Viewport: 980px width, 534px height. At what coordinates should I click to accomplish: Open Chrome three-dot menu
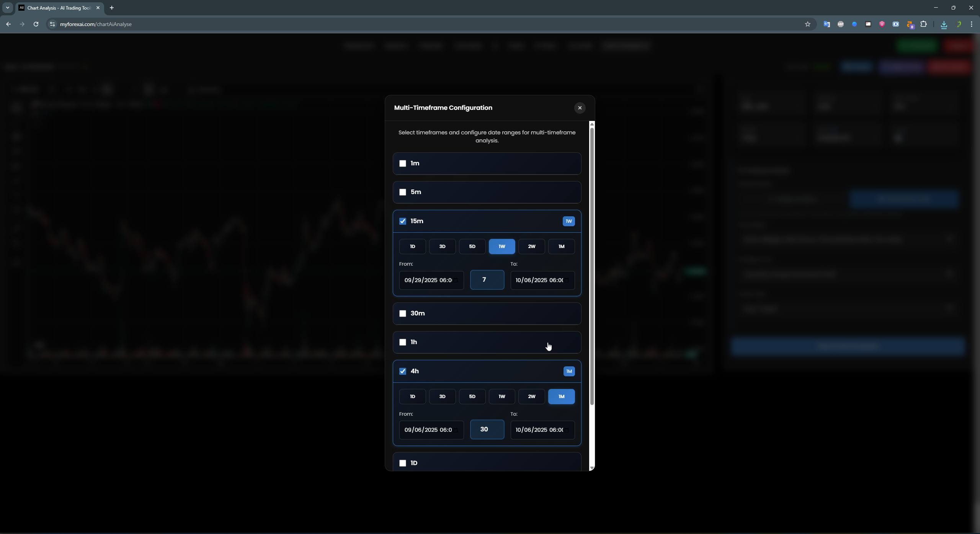pyautogui.click(x=972, y=24)
